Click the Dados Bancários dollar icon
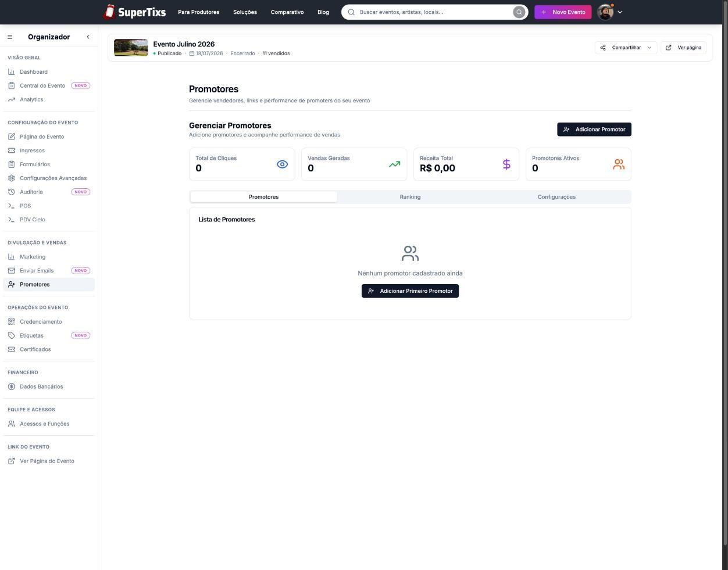 pyautogui.click(x=12, y=386)
